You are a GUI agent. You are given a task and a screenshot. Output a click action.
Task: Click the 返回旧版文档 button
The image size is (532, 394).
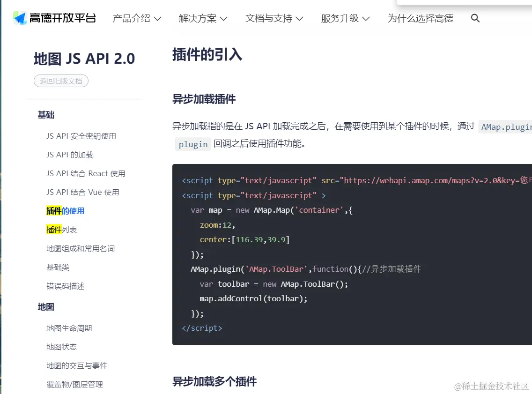point(61,81)
